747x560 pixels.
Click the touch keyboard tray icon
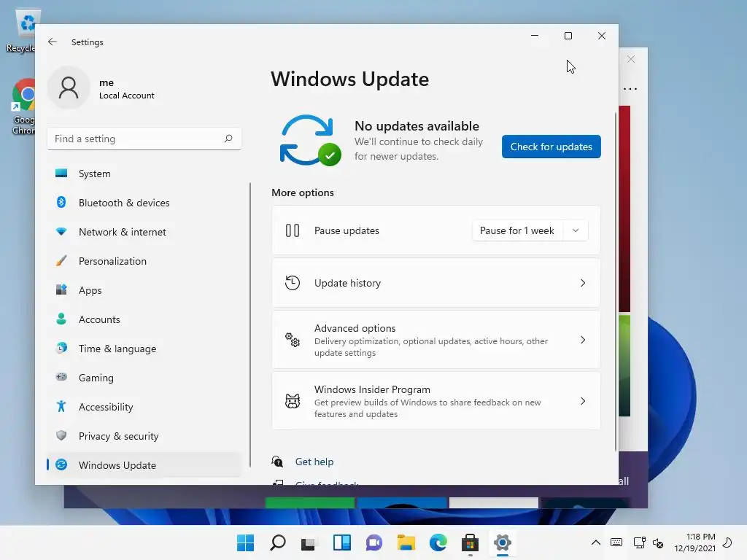[616, 542]
